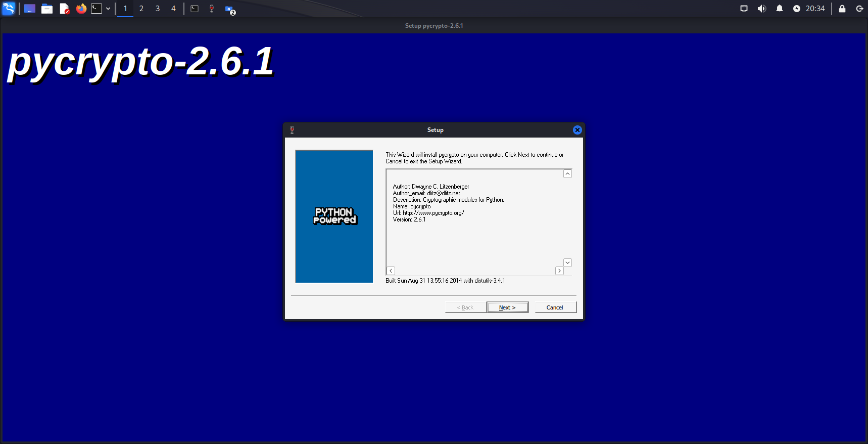This screenshot has height=444, width=868.
Task: Open the file manager panel icon
Action: [x=47, y=9]
